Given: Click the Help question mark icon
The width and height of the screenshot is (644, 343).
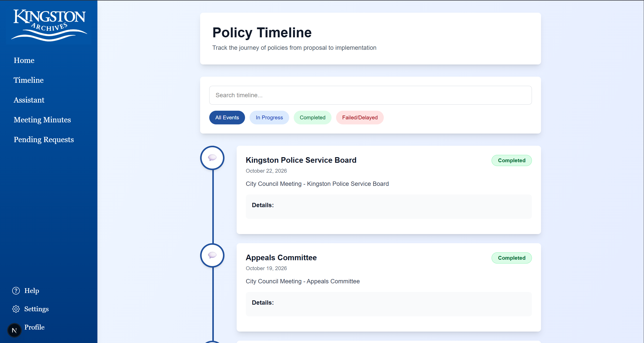Looking at the screenshot, I should (16, 291).
